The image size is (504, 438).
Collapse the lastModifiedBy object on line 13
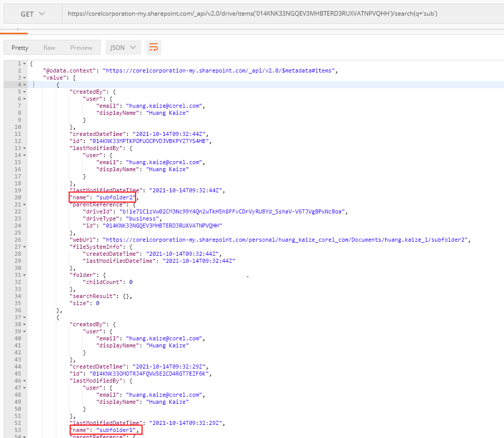[24, 148]
